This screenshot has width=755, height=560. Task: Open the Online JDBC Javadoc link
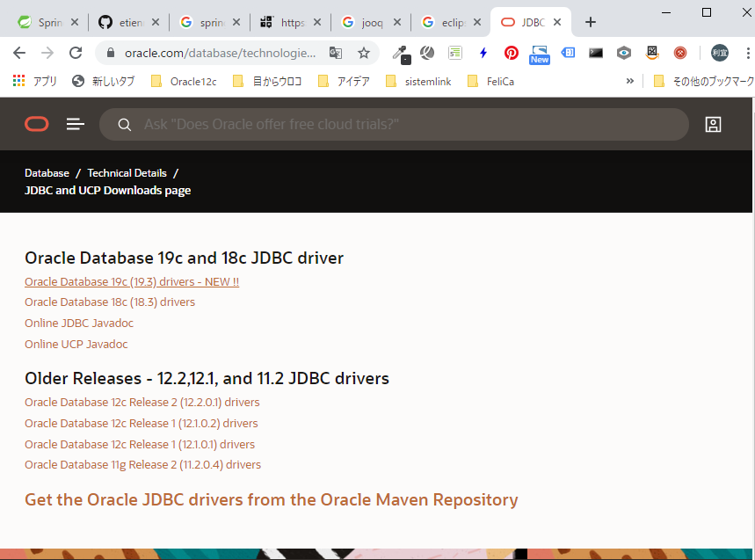79,324
